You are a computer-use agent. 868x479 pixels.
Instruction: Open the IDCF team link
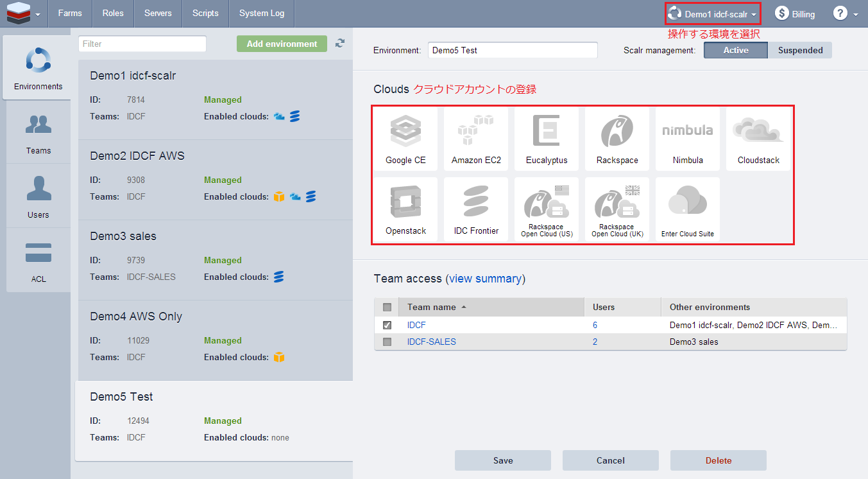416,326
